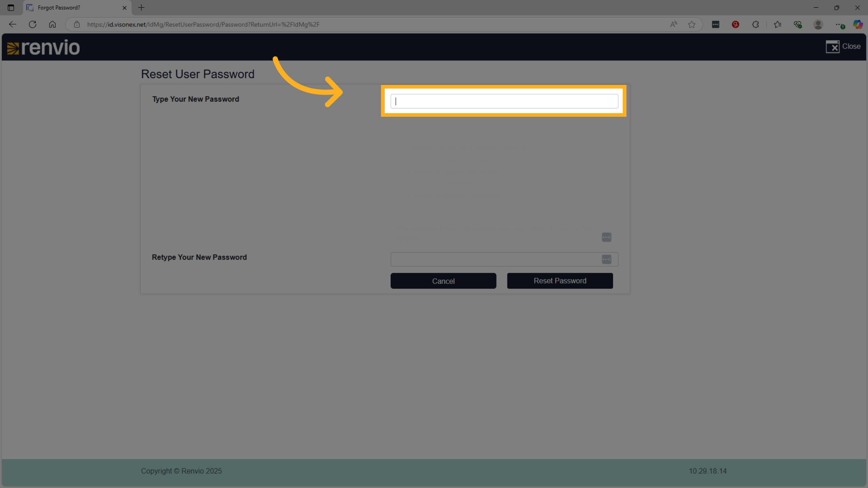Click the Reset Password button
Image resolution: width=868 pixels, height=488 pixels.
coord(560,281)
